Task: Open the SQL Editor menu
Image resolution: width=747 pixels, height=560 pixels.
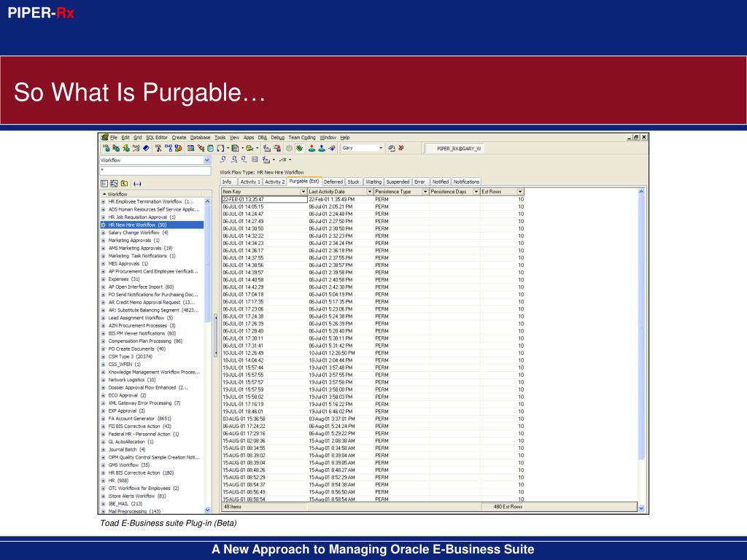Action: pos(157,138)
